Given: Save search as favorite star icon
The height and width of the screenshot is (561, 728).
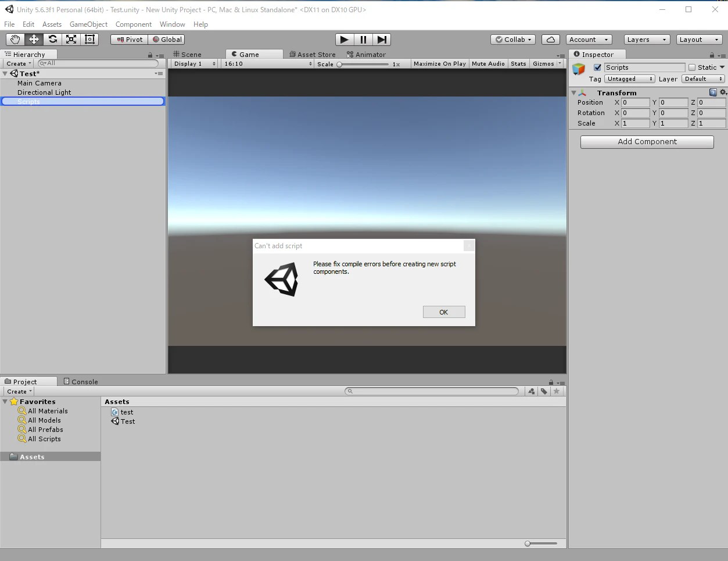Looking at the screenshot, I should pyautogui.click(x=557, y=391).
